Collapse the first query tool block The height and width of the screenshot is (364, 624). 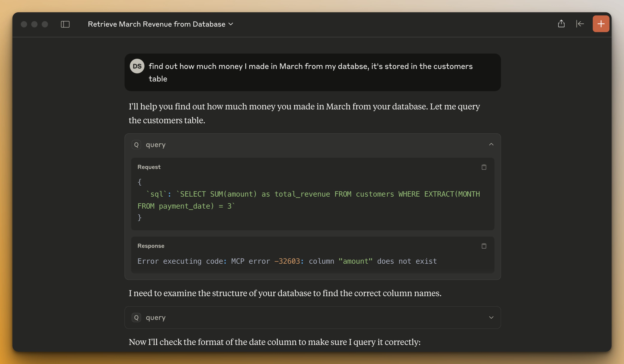tap(491, 145)
